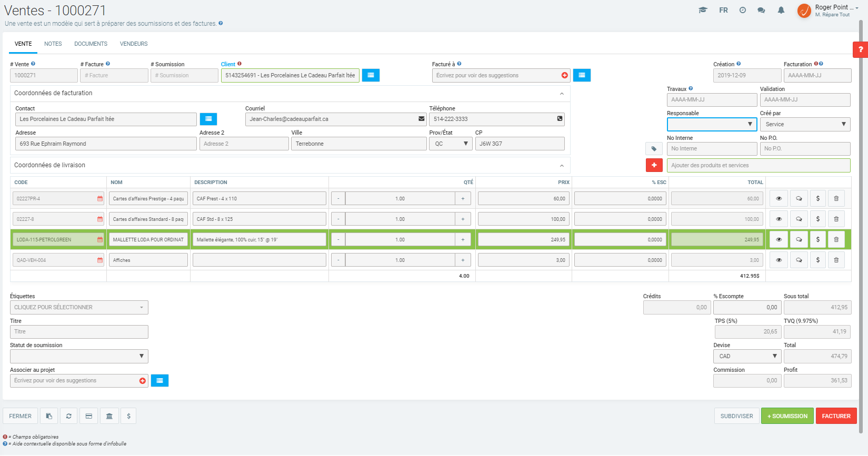Collapse the Coordonnées de facturation section
This screenshot has width=868, height=456.
(562, 94)
